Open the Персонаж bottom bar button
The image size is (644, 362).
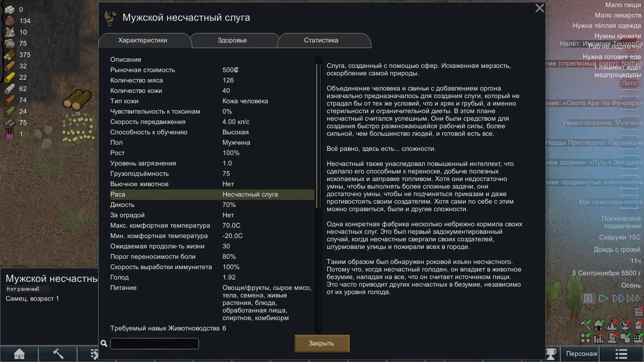coord(581,354)
